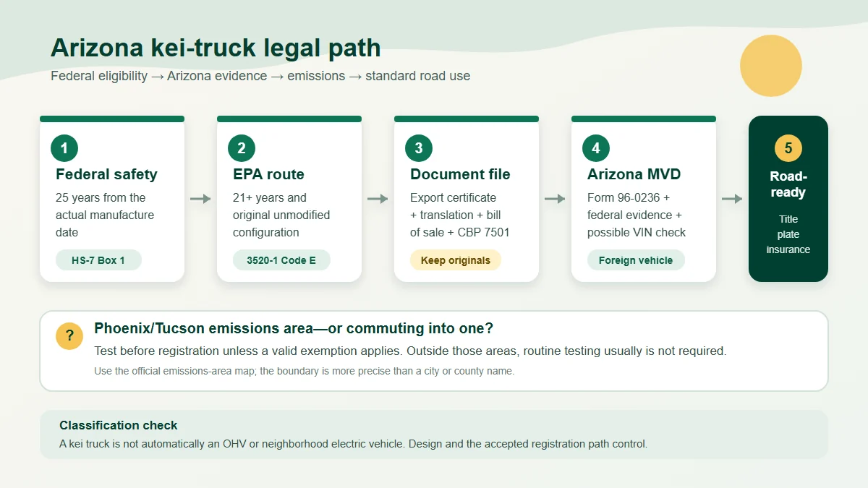Click the 21+ years unmodified configuration text
This screenshot has height=488, width=868.
coord(281,215)
